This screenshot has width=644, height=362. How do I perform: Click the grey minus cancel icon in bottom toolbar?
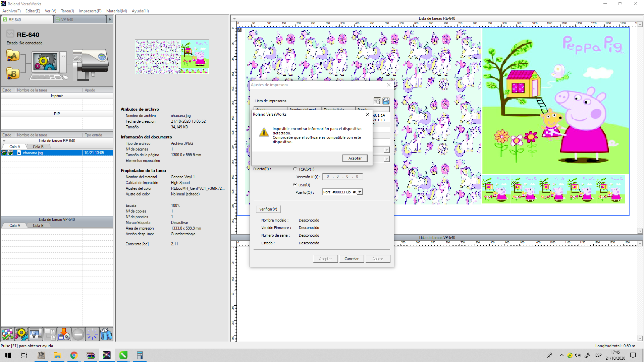(78, 334)
